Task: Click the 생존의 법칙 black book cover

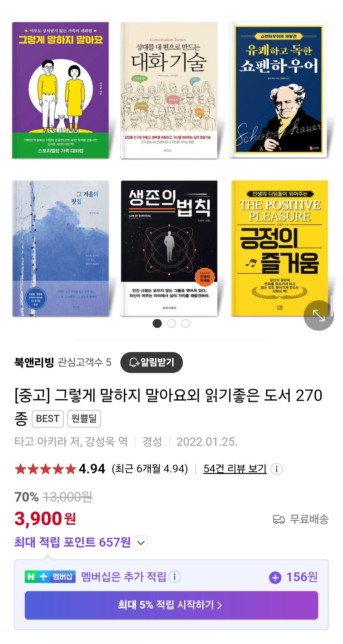Action: tap(169, 248)
